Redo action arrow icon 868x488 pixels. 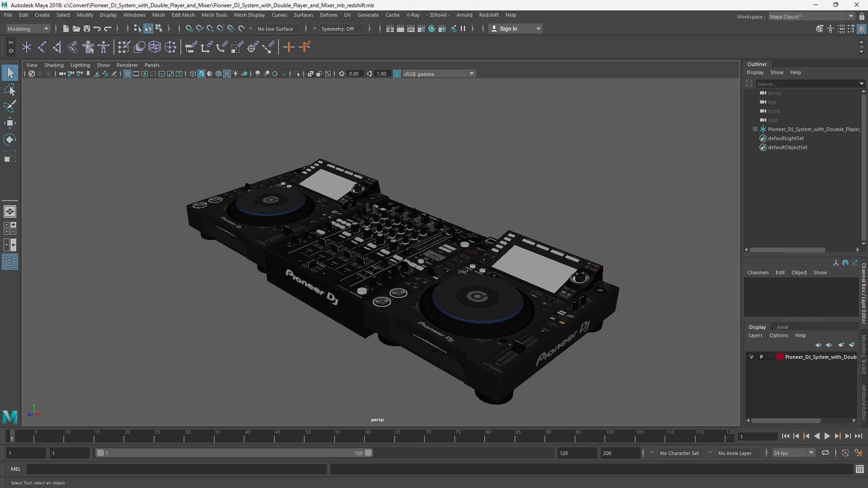pyautogui.click(x=108, y=28)
